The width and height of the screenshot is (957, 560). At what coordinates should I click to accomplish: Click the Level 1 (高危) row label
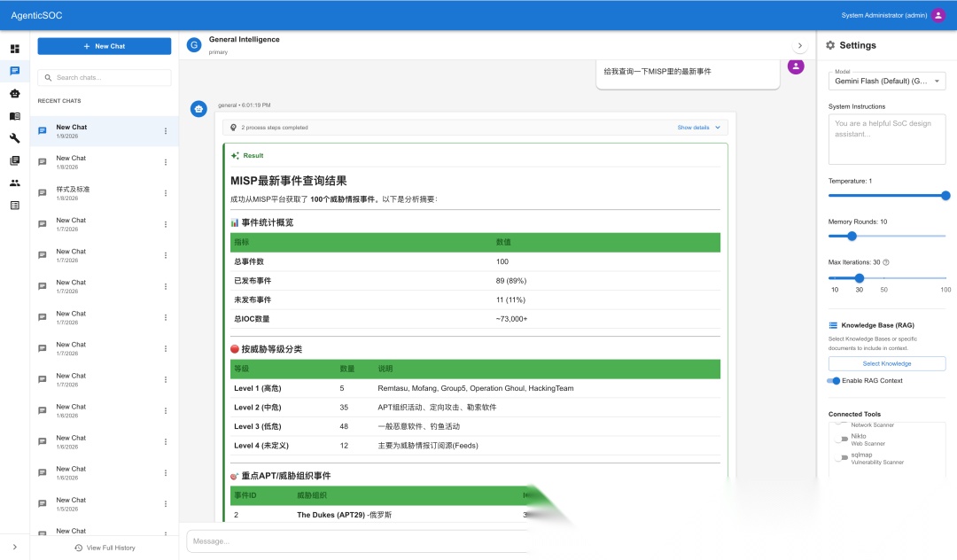258,388
